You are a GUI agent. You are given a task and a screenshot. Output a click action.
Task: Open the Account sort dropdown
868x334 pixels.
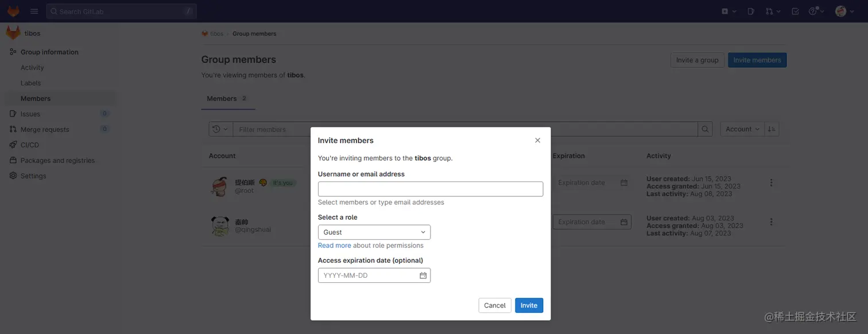click(x=742, y=129)
